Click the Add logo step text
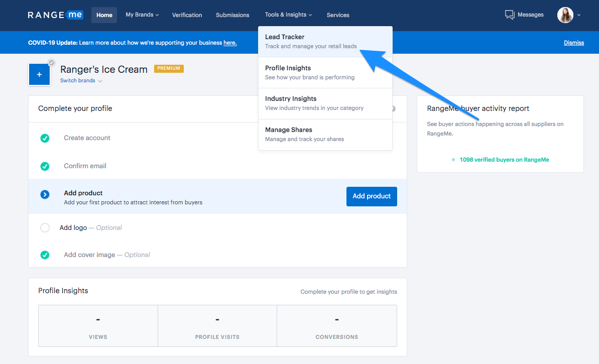The width and height of the screenshot is (599, 364). [x=91, y=227]
